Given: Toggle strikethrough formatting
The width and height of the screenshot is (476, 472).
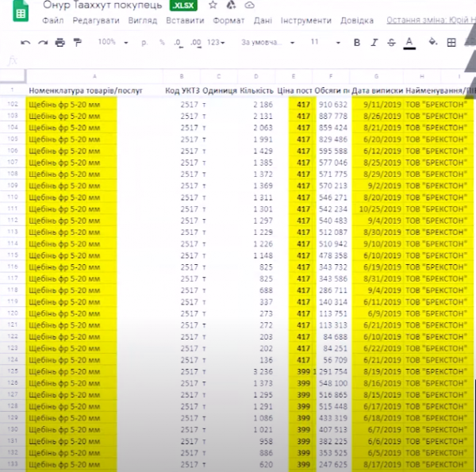Looking at the screenshot, I should tap(392, 43).
